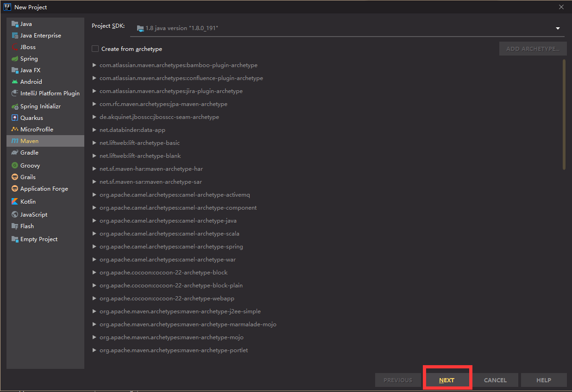Viewport: 572px width, 392px height.
Task: Select cocoon-22-archetype-block-plain row
Action: 327,286
